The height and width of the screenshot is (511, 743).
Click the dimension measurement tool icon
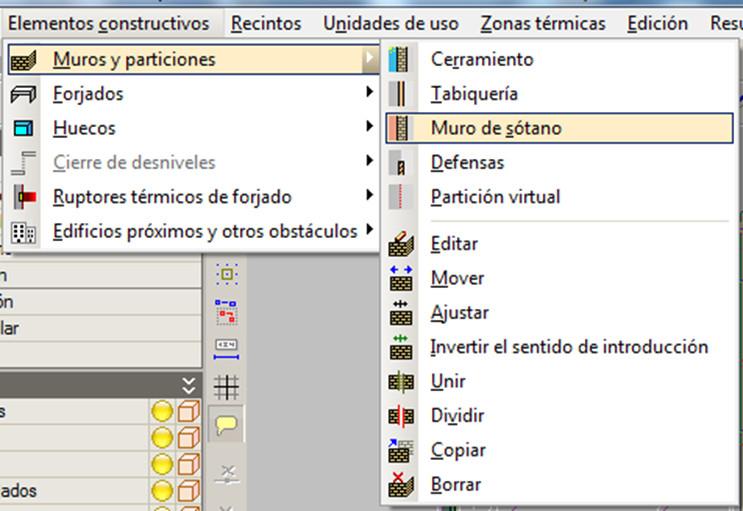(x=227, y=347)
